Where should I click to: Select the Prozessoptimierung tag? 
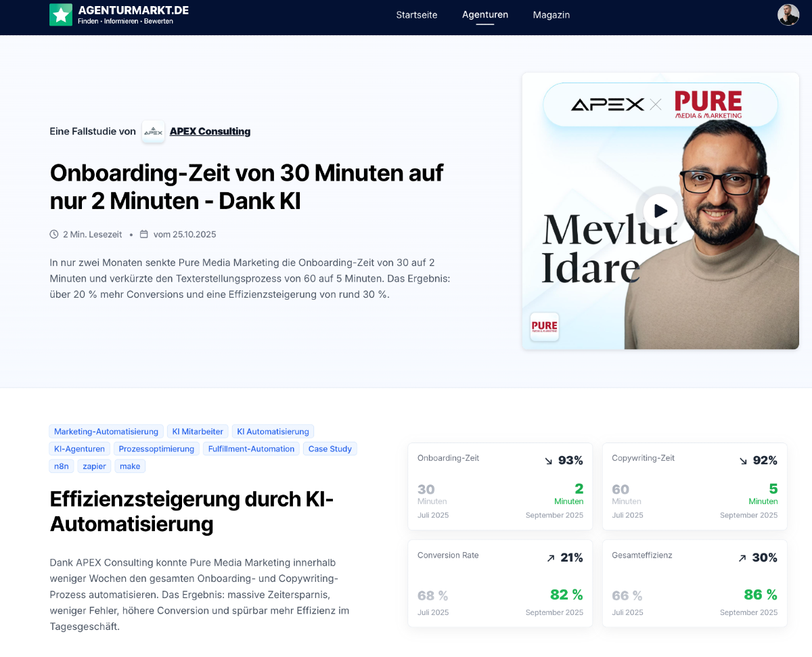coord(156,449)
